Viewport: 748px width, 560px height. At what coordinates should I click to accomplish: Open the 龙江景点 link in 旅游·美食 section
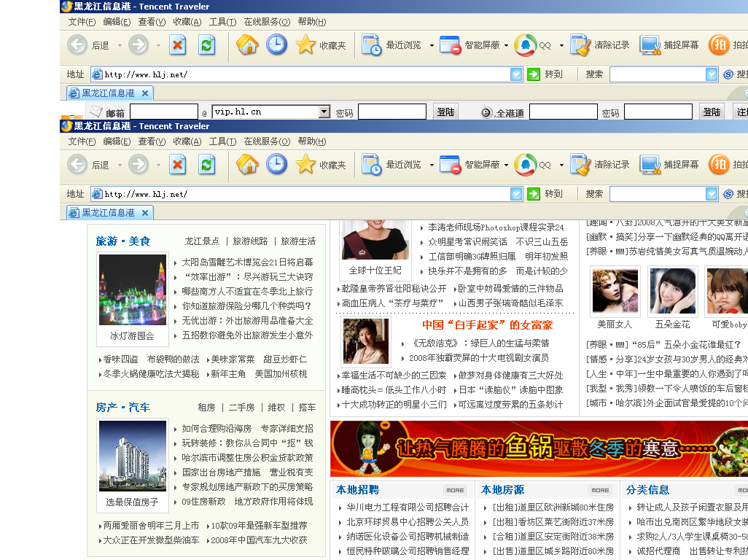coord(202,241)
